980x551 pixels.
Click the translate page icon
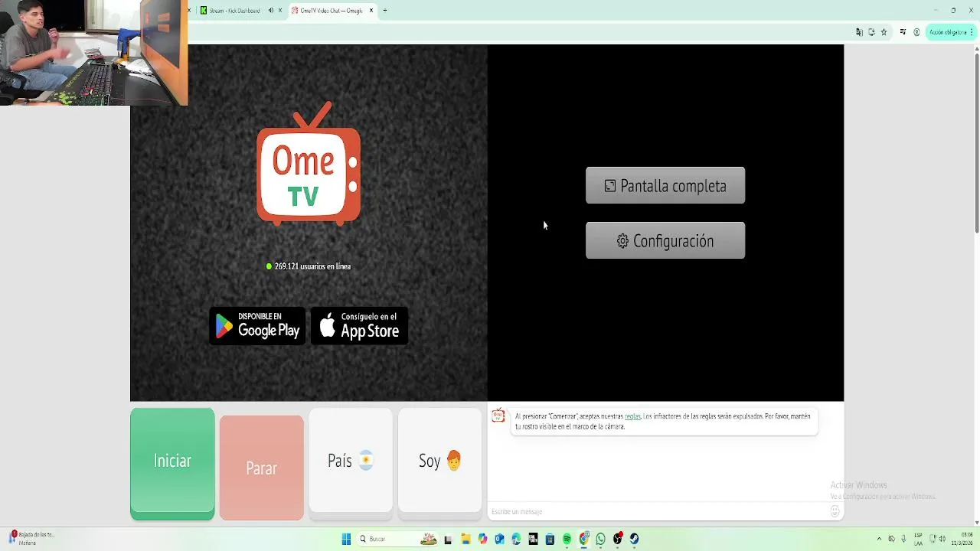click(x=859, y=32)
